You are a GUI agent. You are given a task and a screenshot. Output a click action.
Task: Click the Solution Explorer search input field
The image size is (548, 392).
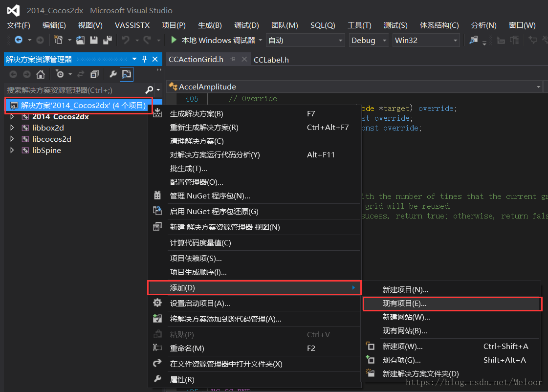74,90
